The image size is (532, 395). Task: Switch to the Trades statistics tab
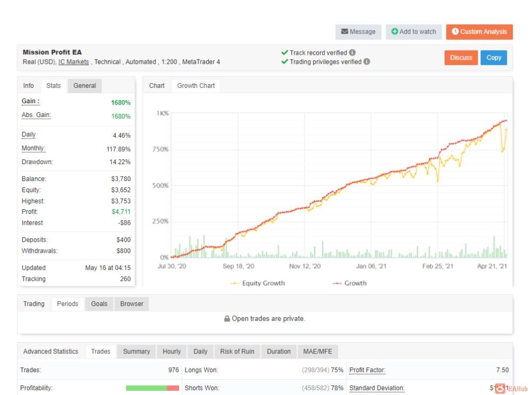point(101,351)
